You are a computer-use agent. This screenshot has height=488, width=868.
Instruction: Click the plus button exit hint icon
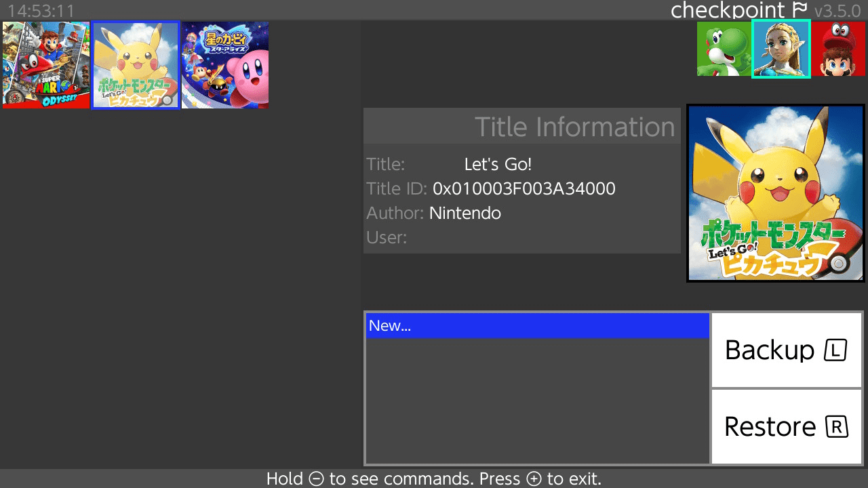click(534, 479)
